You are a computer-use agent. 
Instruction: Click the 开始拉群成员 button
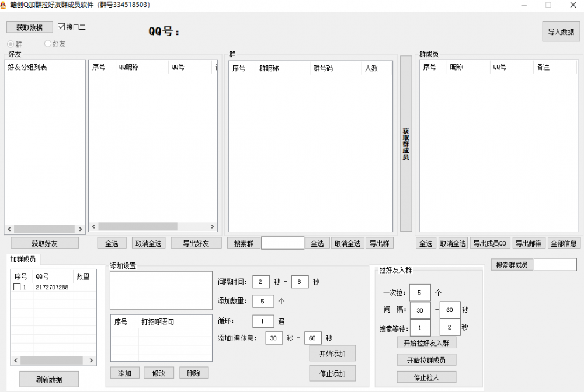click(426, 360)
